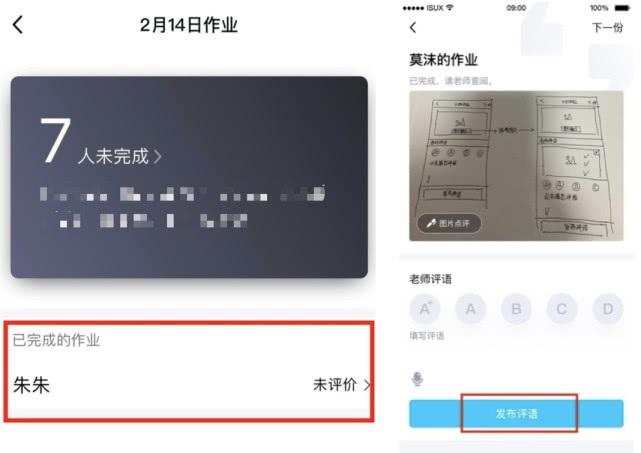Choose grade D rating
Image resolution: width=641 pixels, height=453 pixels.
[608, 309]
